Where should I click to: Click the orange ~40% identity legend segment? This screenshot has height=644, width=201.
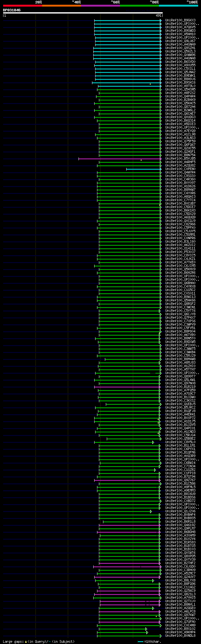coord(61,6)
